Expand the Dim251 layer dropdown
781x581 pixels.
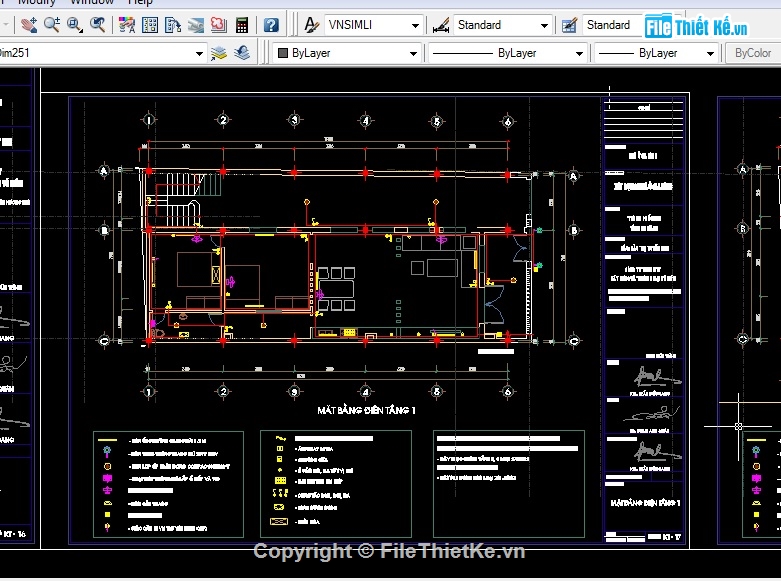[199, 53]
